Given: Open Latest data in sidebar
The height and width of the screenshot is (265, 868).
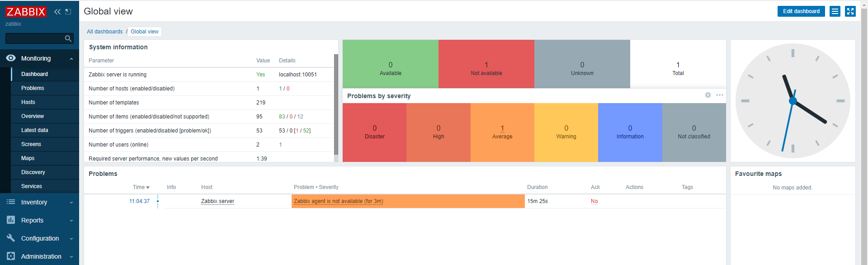Looking at the screenshot, I should click(34, 130).
